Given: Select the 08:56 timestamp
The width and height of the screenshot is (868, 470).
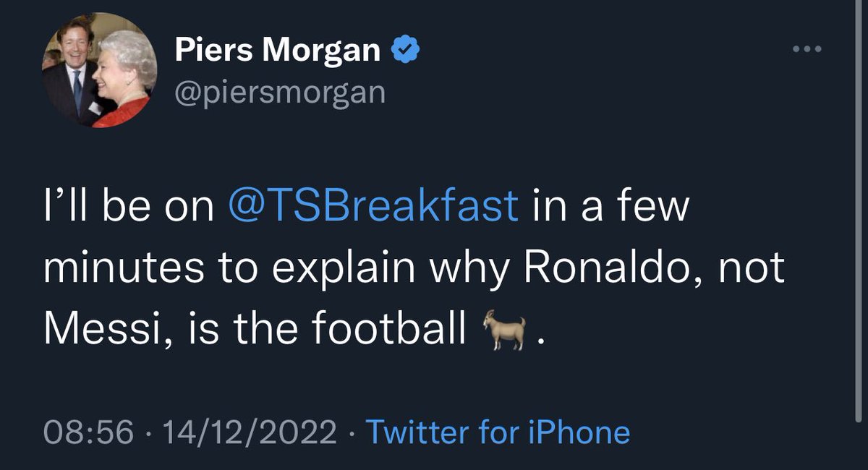Looking at the screenshot, I should (88, 432).
